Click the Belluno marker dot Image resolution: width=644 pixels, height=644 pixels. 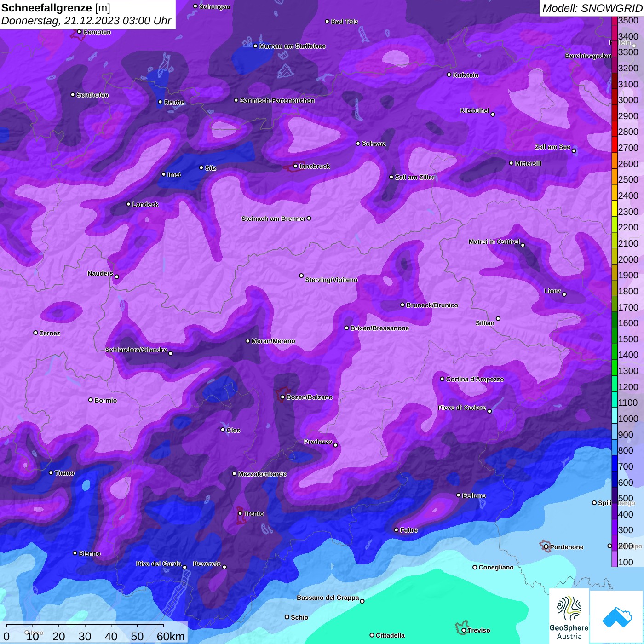[459, 495]
